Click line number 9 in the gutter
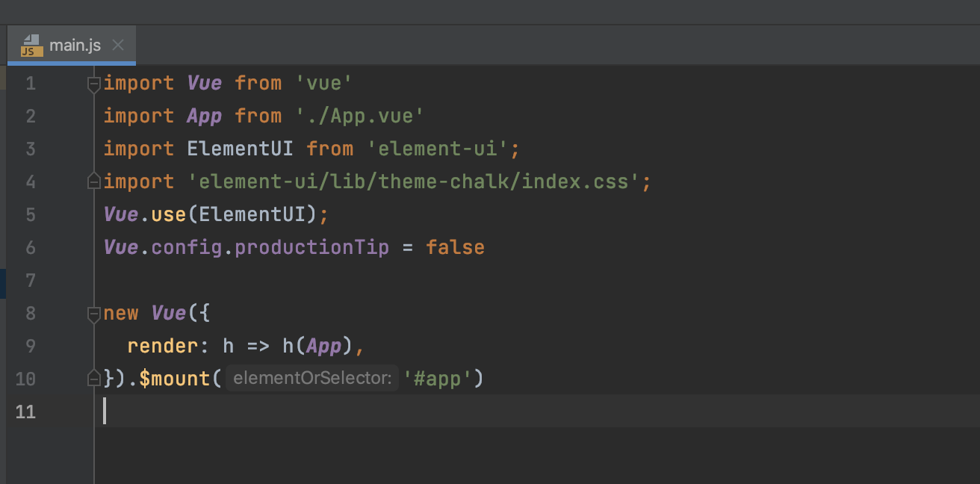The height and width of the screenshot is (484, 980). coord(31,346)
